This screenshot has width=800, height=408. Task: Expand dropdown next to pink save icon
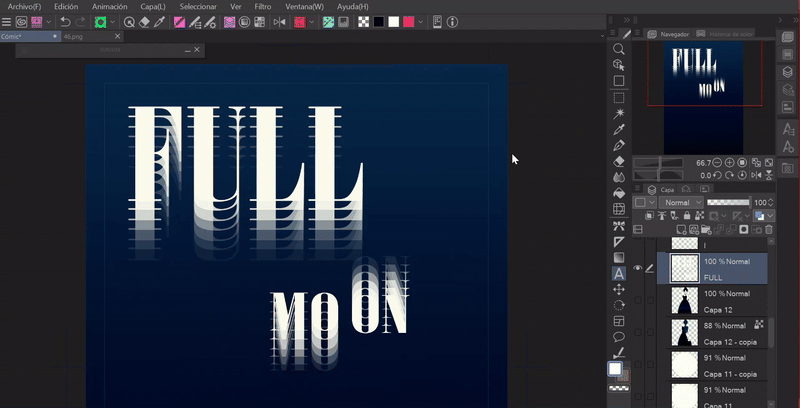pyautogui.click(x=49, y=22)
